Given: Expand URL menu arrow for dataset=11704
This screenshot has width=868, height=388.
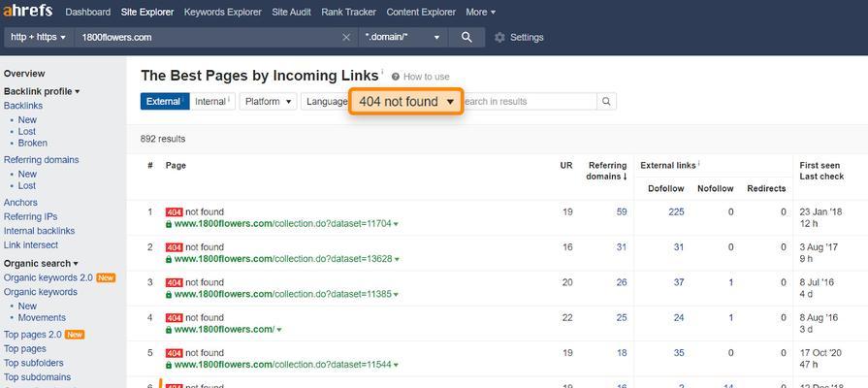Looking at the screenshot, I should [397, 224].
